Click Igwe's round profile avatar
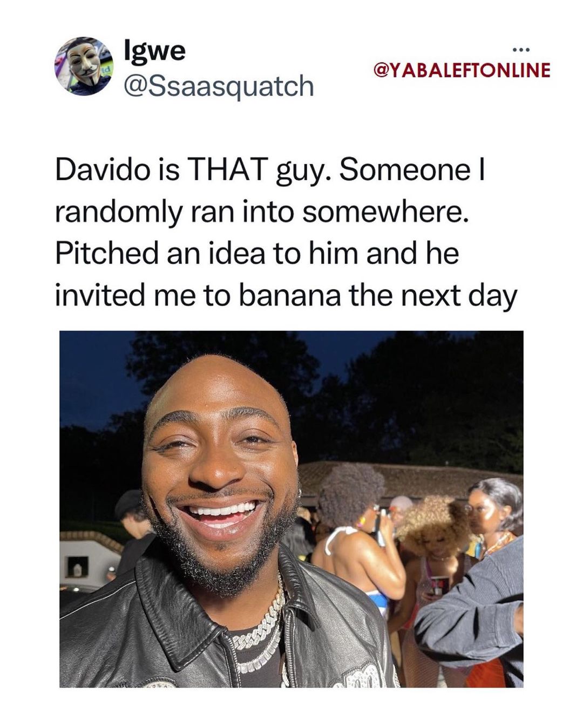The image size is (583, 728). [x=84, y=67]
